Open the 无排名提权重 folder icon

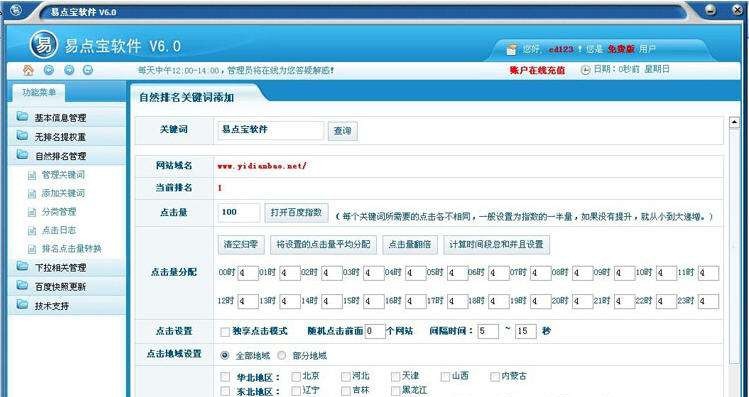click(22, 136)
